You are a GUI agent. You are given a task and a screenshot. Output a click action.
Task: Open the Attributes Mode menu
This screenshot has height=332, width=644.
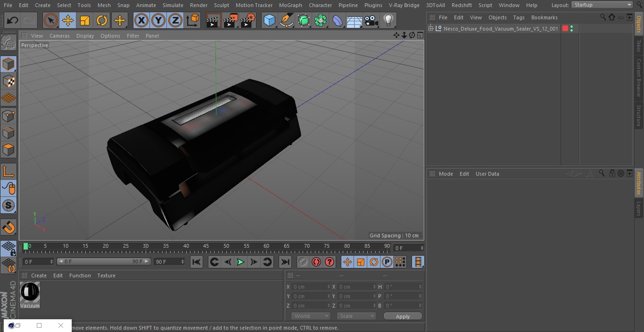[446, 174]
